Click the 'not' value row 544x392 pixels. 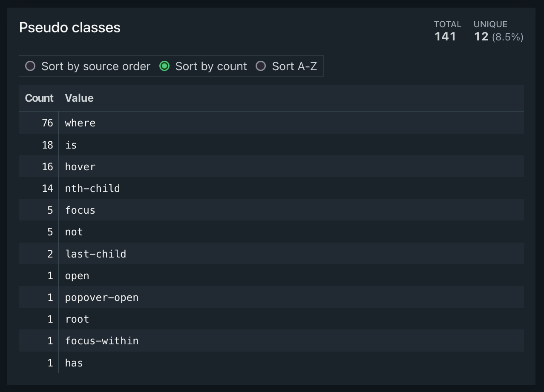tap(74, 232)
